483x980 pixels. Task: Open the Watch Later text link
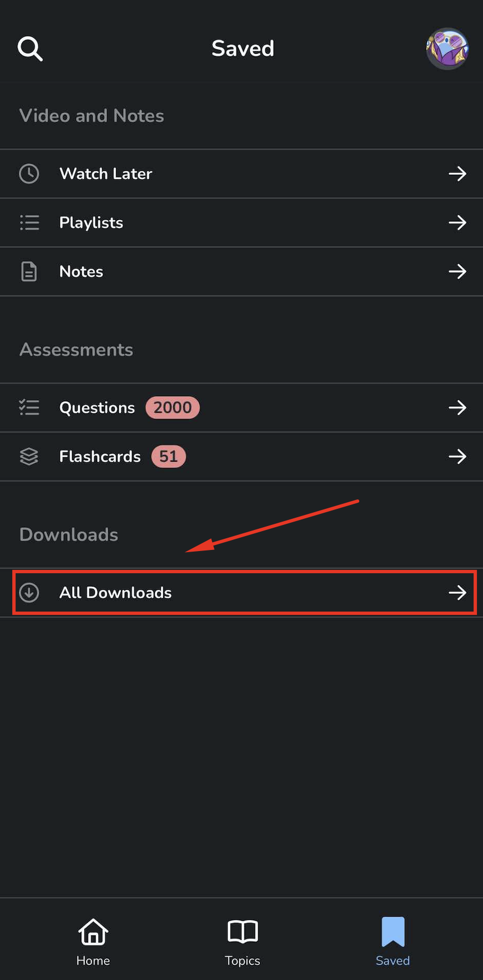click(x=105, y=174)
